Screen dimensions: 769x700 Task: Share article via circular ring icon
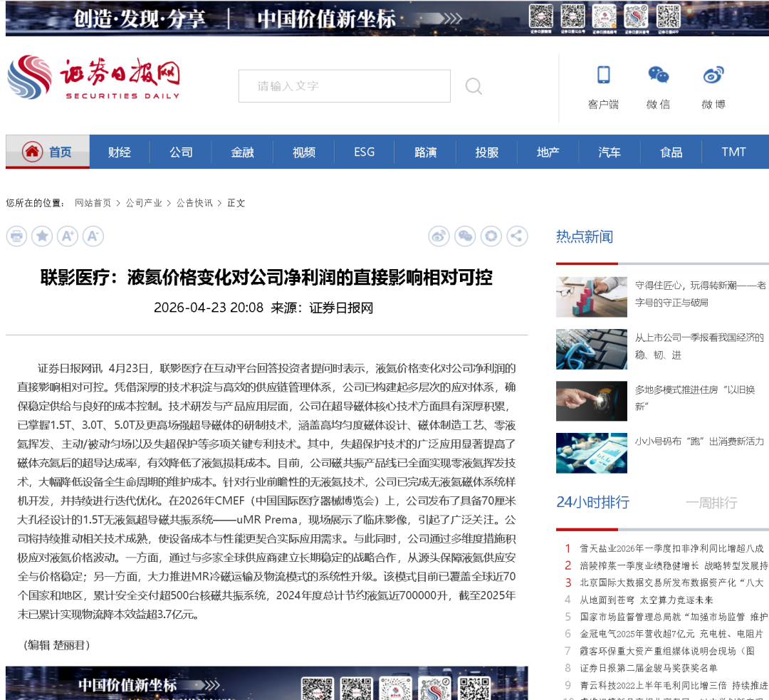coord(491,236)
